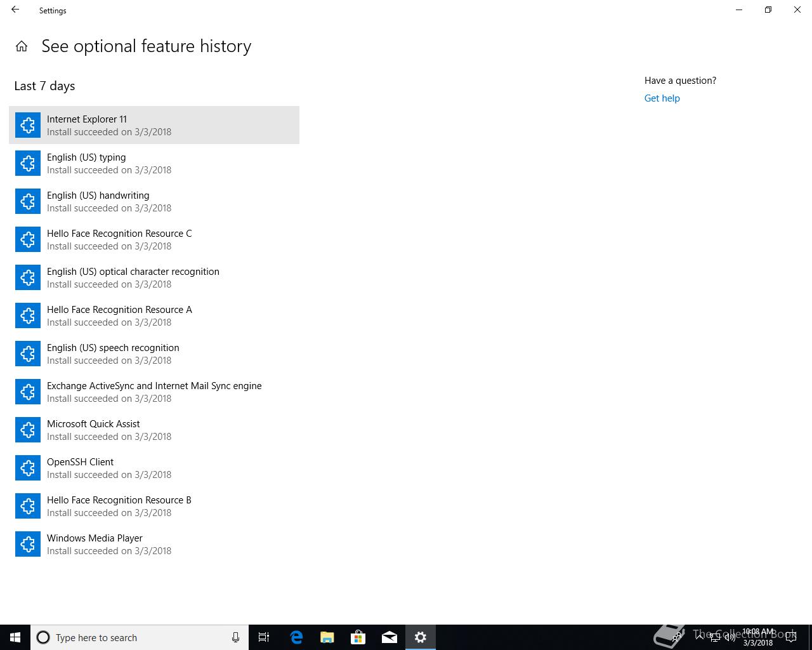Click the English (US) typing feature icon

pyautogui.click(x=28, y=163)
